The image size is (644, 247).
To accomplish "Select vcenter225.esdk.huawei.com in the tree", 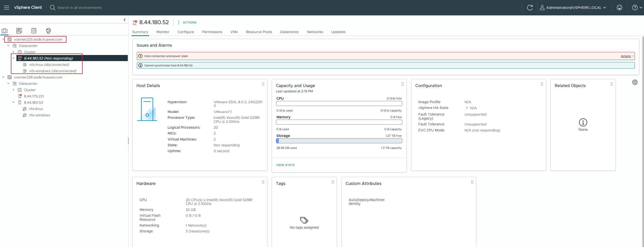I will pyautogui.click(x=38, y=39).
